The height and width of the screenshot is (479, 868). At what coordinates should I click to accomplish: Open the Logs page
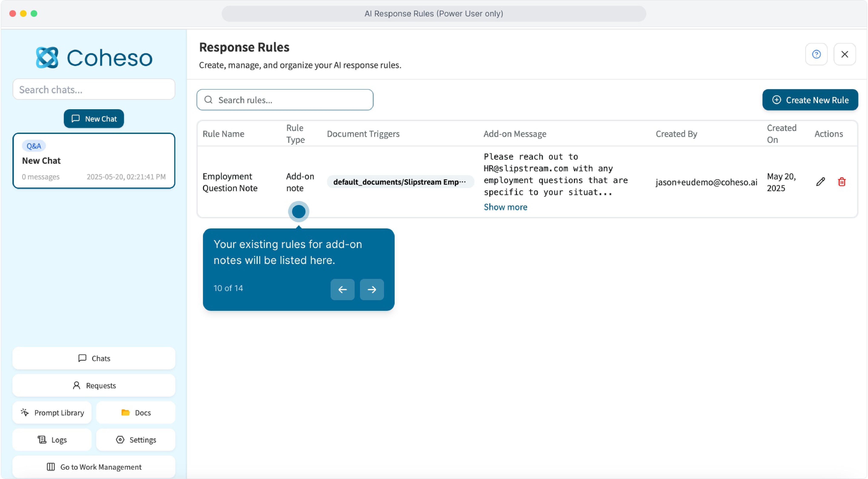click(52, 440)
